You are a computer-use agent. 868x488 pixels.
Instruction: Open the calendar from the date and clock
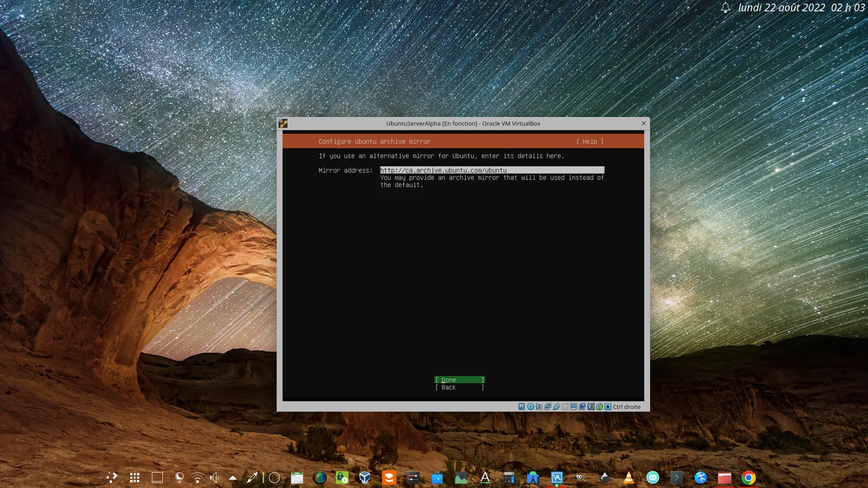pyautogui.click(x=801, y=8)
